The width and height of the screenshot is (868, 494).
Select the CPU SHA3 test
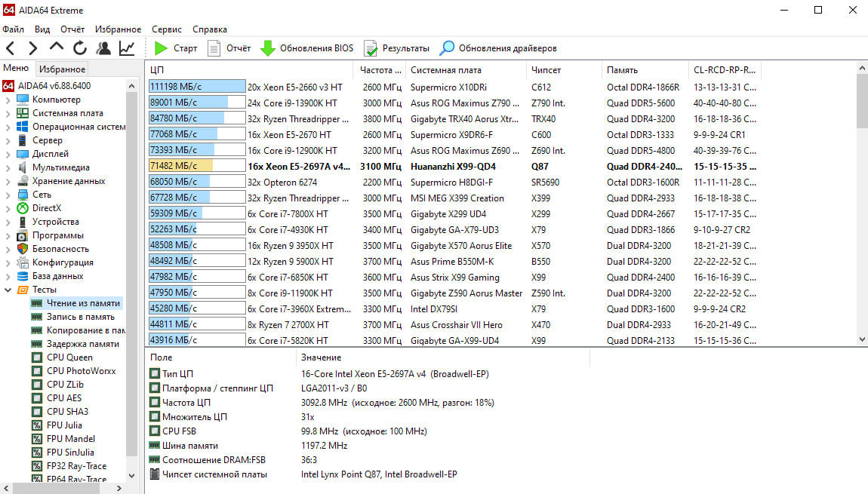[60, 412]
